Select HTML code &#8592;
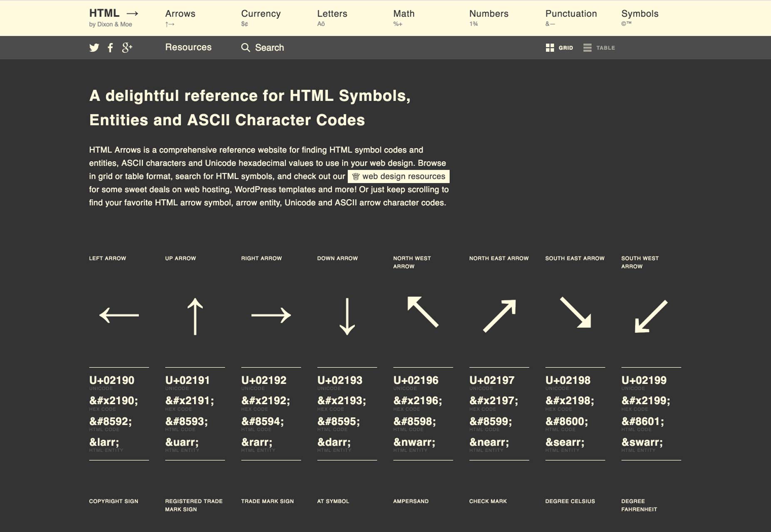The width and height of the screenshot is (771, 532). 110,421
